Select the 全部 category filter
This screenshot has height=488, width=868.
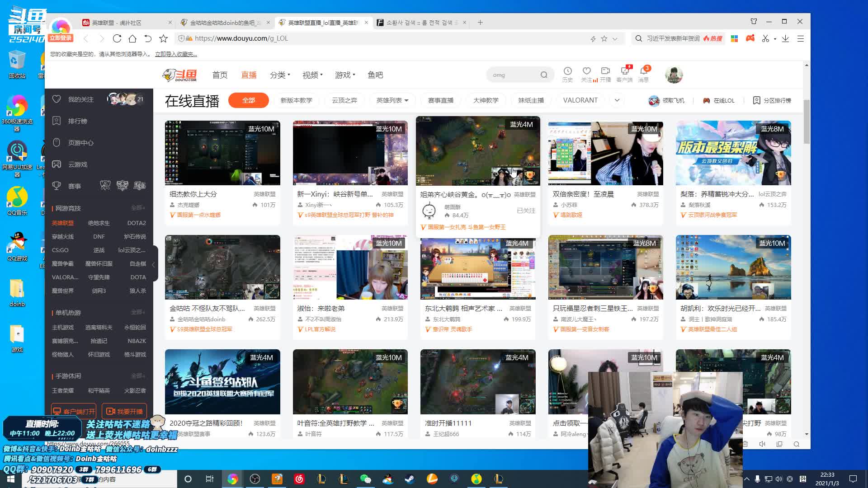point(249,100)
